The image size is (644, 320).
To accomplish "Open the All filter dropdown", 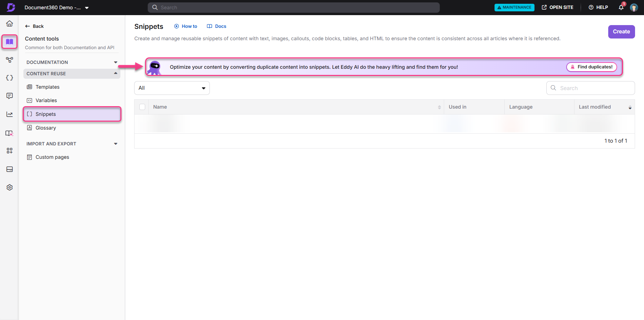I will [172, 88].
